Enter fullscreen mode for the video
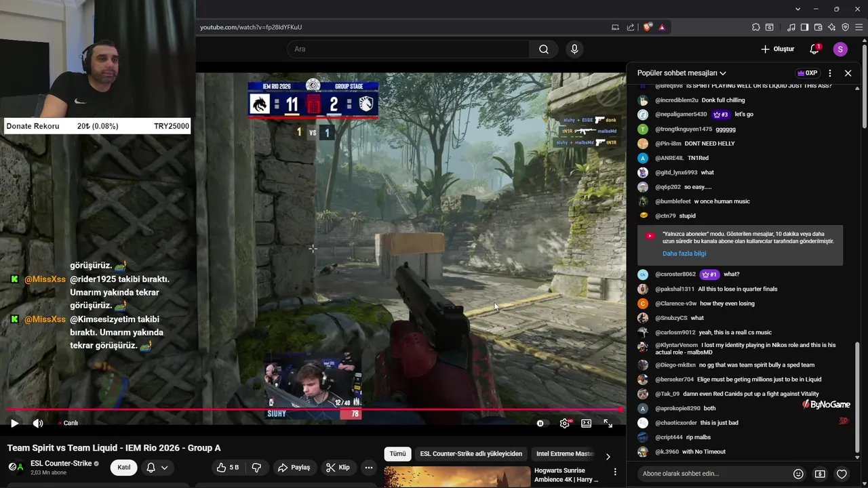This screenshot has height=488, width=868. tap(608, 423)
